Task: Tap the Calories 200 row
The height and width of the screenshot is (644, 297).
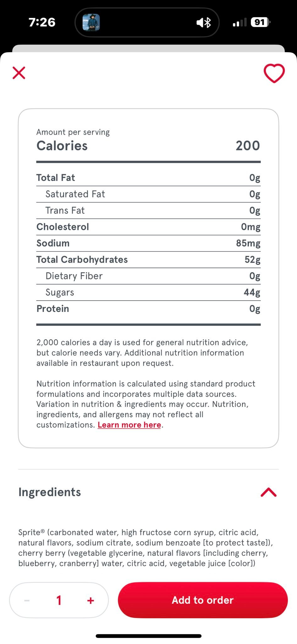Action: point(148,146)
